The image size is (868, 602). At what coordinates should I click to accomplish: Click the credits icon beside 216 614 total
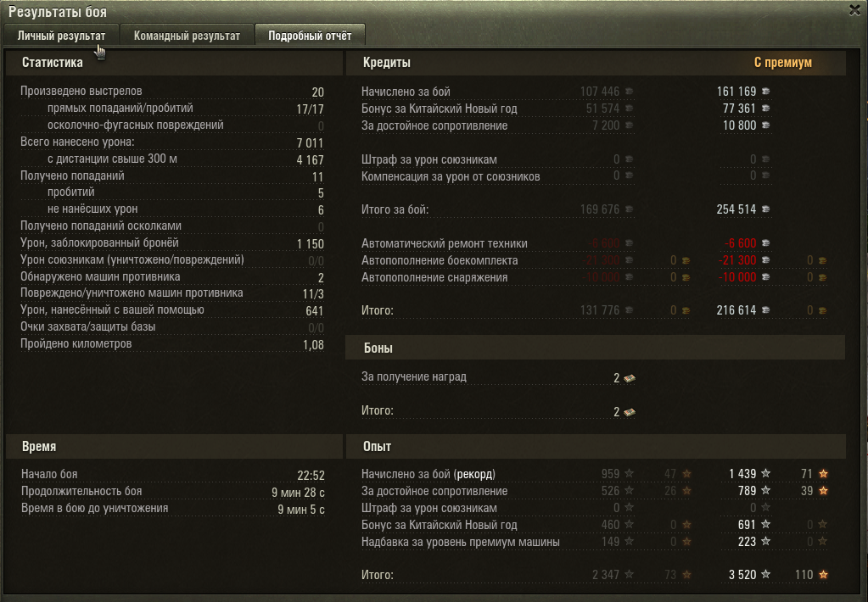pyautogui.click(x=765, y=311)
